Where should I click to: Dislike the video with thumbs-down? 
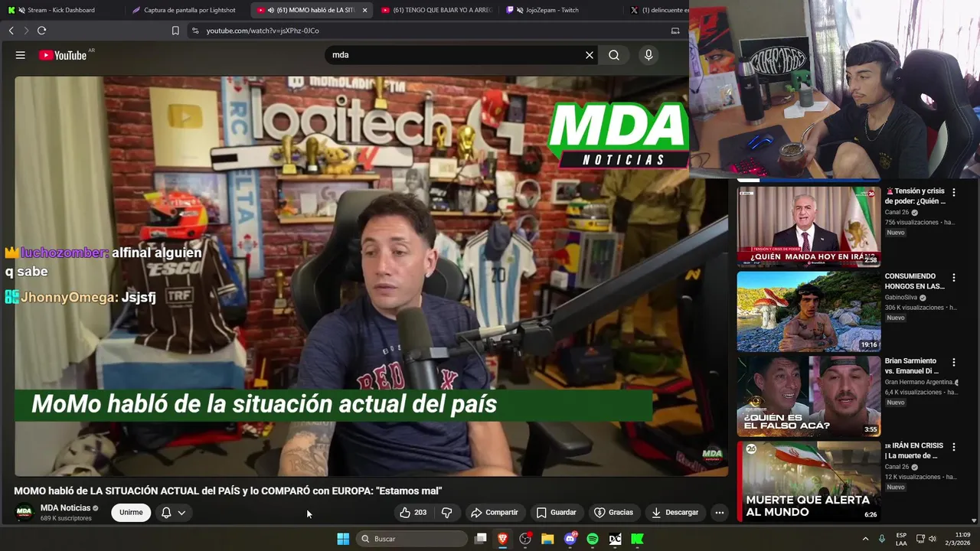click(446, 513)
